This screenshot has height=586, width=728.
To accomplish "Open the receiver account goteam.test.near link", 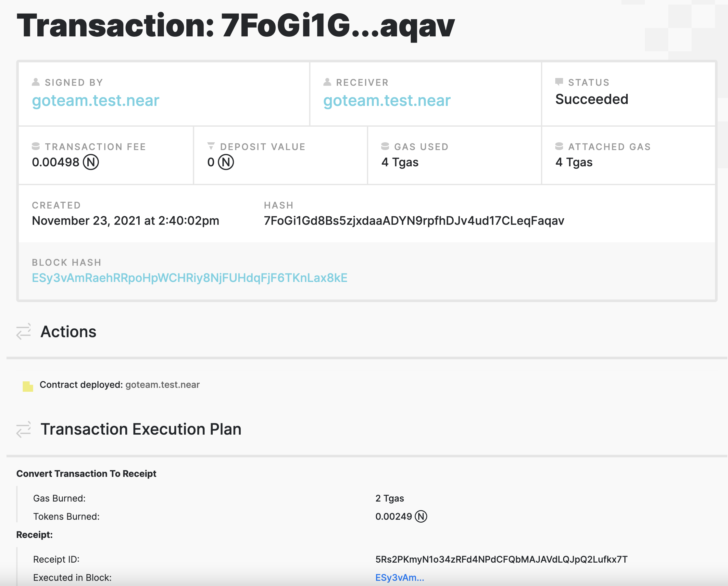I will pyautogui.click(x=387, y=101).
